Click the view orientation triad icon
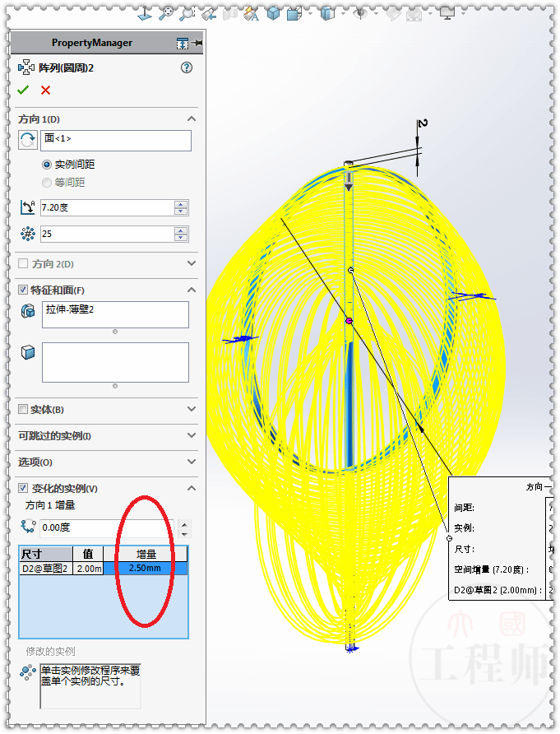 point(145,14)
